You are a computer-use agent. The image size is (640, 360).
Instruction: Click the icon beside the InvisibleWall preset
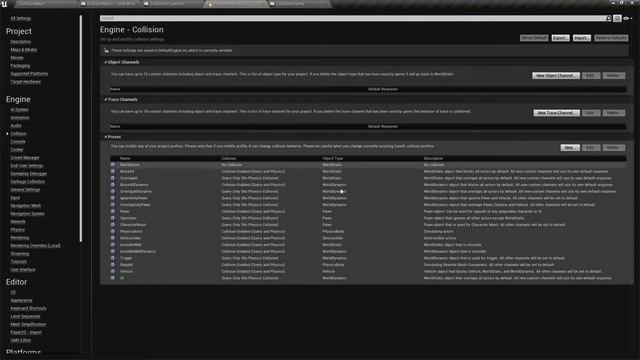point(113,244)
